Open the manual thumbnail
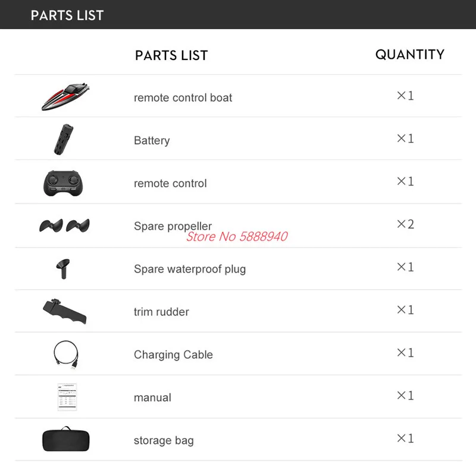 [67, 397]
